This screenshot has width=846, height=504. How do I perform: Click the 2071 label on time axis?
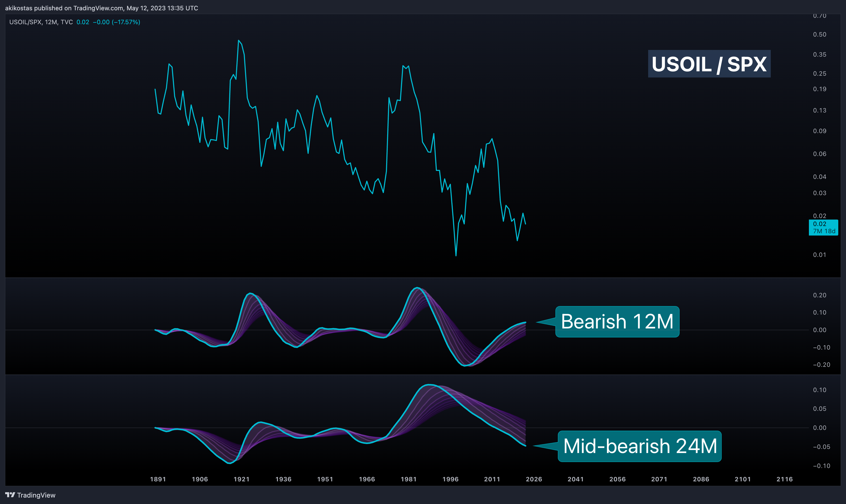(x=659, y=479)
